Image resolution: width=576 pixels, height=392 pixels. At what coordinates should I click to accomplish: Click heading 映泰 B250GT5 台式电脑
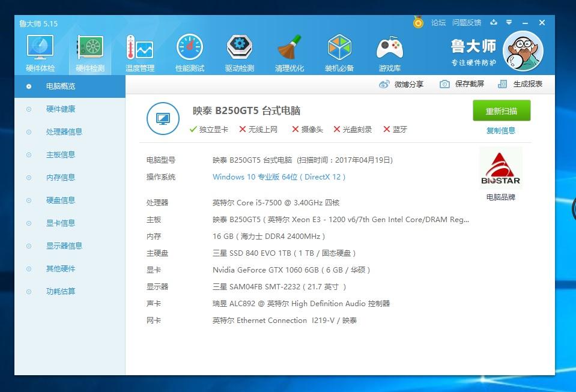[246, 110]
